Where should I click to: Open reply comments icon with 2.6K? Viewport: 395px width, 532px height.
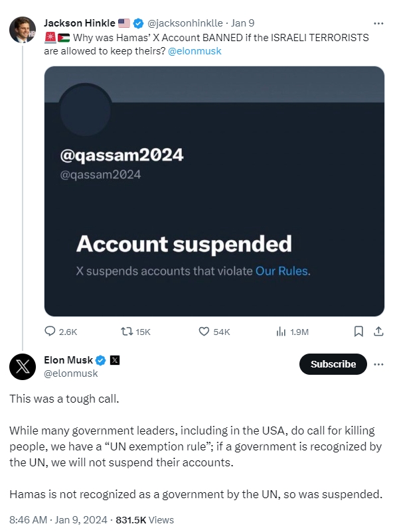(x=50, y=332)
